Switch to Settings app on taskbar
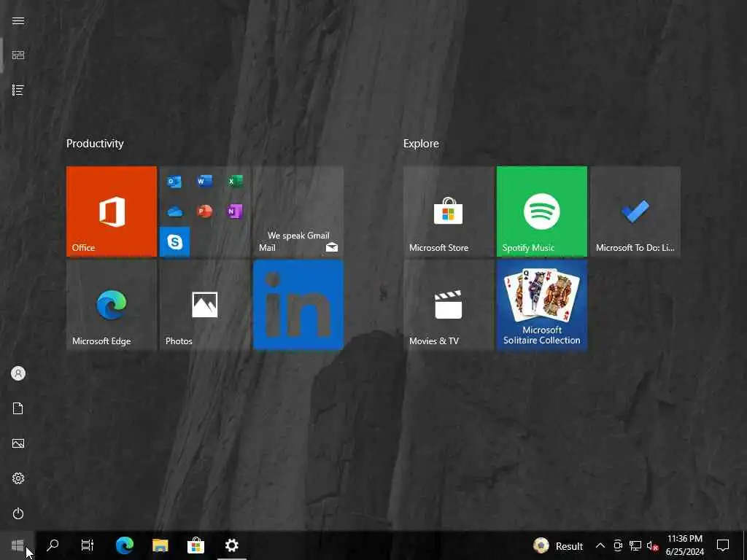This screenshot has height=560, width=747. tap(231, 545)
